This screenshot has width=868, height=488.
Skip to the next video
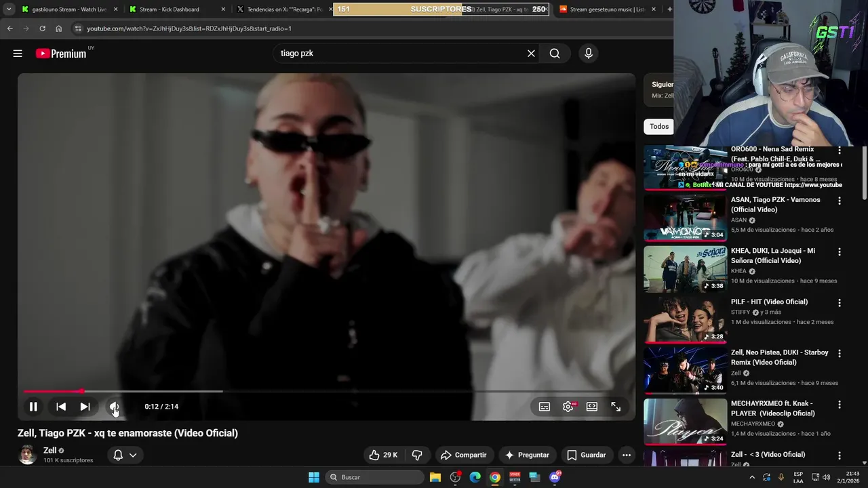[85, 407]
